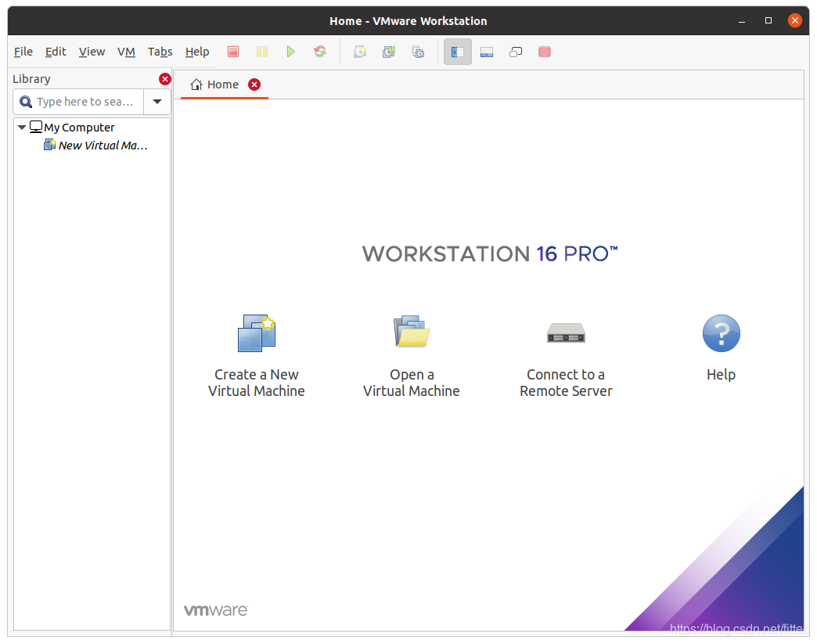Click the Open a Virtual Machine folder icon

point(411,331)
